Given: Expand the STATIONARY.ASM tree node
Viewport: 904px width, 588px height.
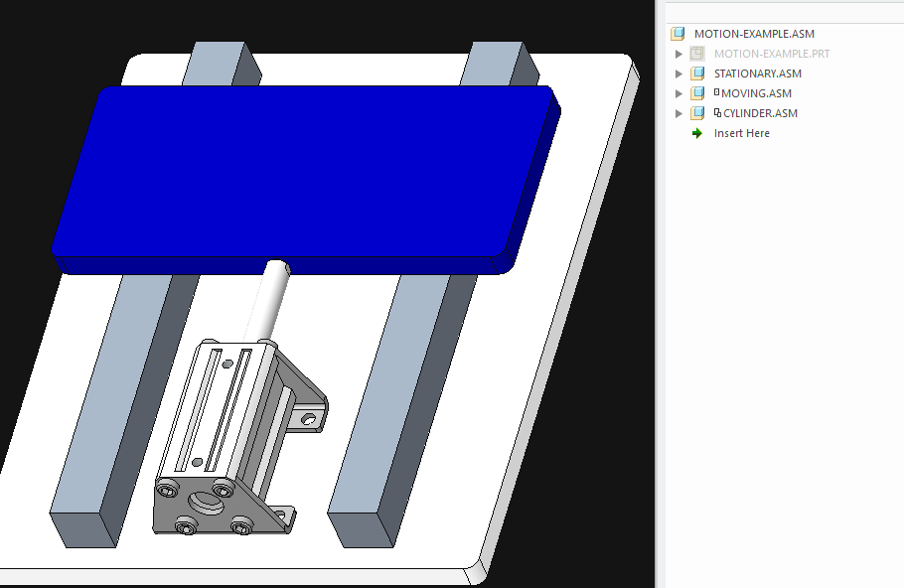Looking at the screenshot, I should [678, 73].
